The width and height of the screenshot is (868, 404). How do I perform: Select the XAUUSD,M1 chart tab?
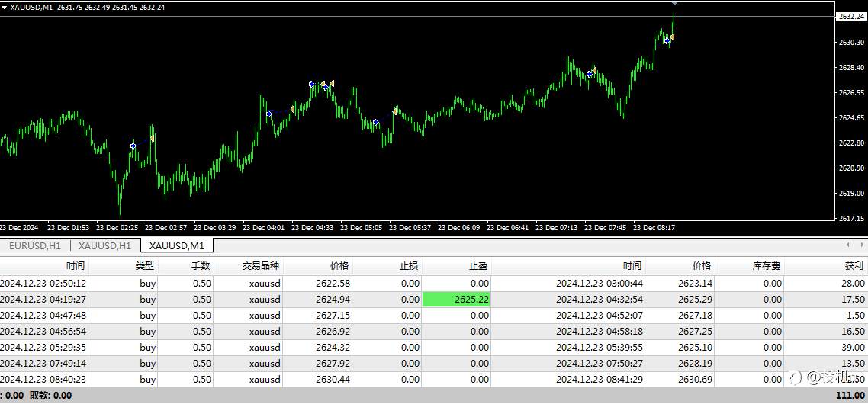pos(177,245)
